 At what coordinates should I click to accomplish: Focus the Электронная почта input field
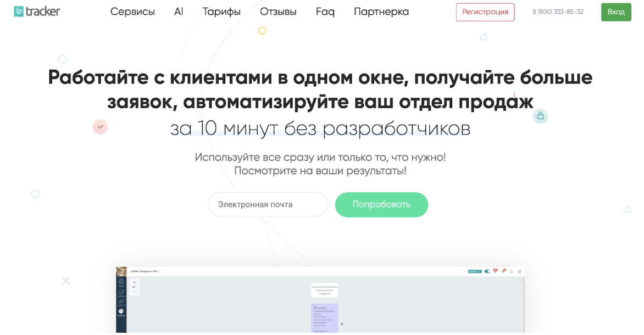pos(268,204)
